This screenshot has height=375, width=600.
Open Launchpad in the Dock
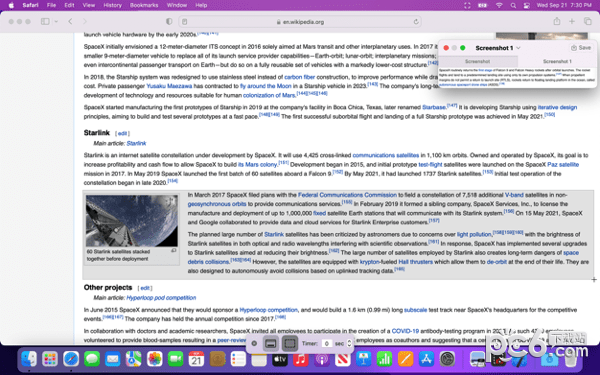click(x=50, y=359)
